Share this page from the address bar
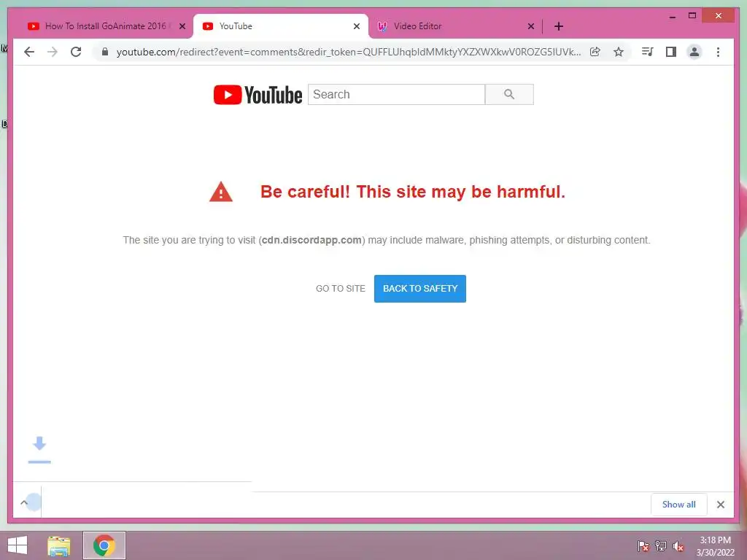The width and height of the screenshot is (747, 560). (x=595, y=52)
